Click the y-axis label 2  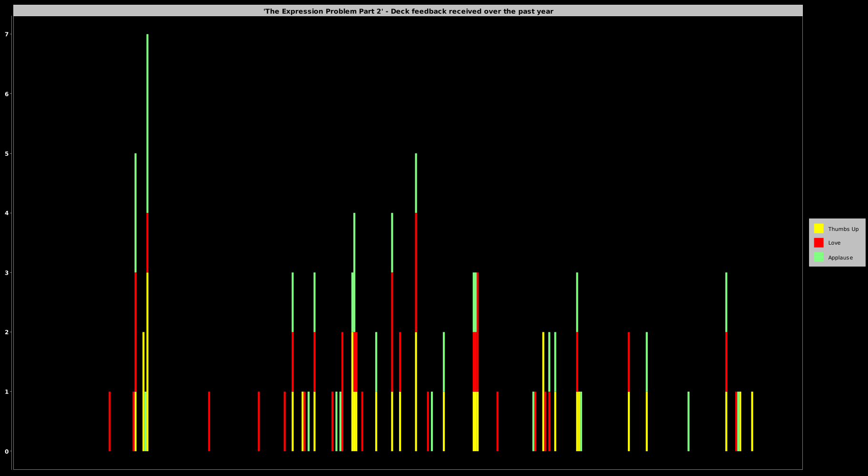7,332
